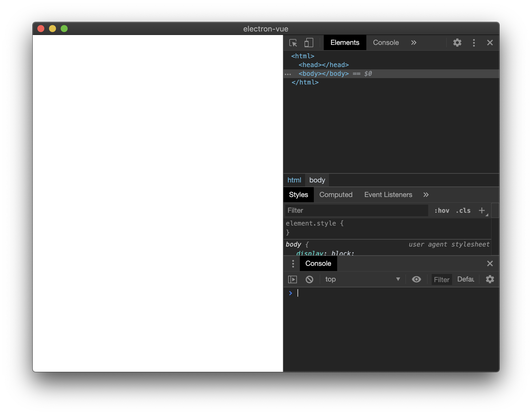The height and width of the screenshot is (415, 532).
Task: Focus the Styles filter input
Action: coord(356,210)
